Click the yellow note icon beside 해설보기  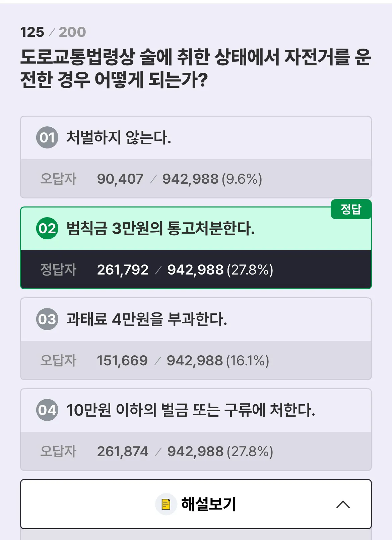[166, 504]
